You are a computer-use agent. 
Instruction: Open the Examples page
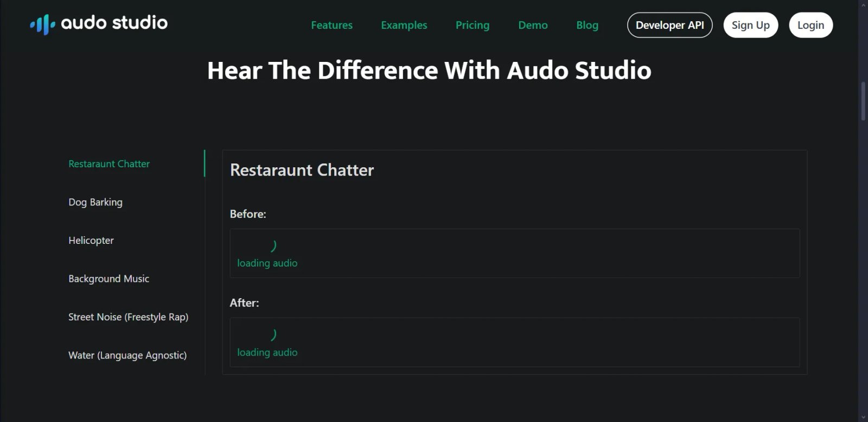point(404,25)
